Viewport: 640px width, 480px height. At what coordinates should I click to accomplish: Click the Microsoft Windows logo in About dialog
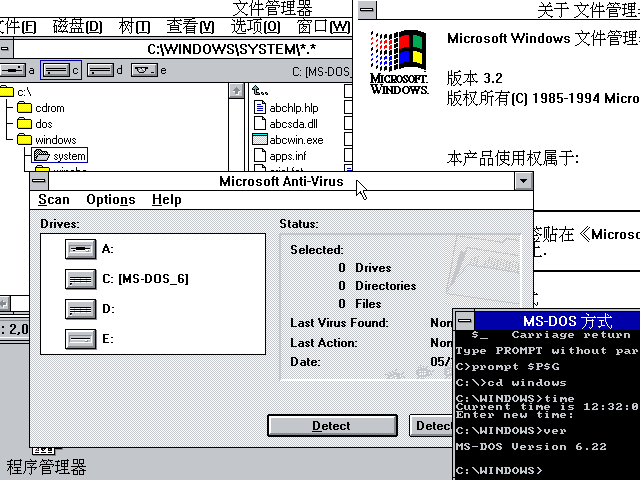pos(399,62)
